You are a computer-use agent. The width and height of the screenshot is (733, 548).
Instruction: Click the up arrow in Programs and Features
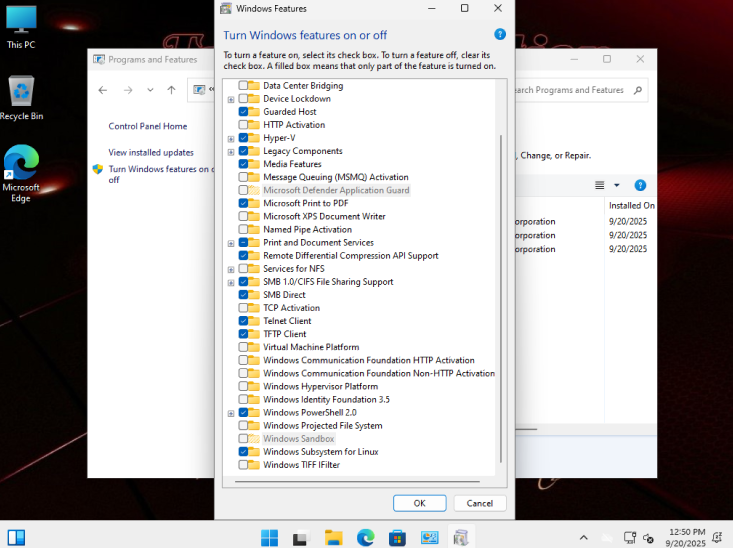click(172, 90)
